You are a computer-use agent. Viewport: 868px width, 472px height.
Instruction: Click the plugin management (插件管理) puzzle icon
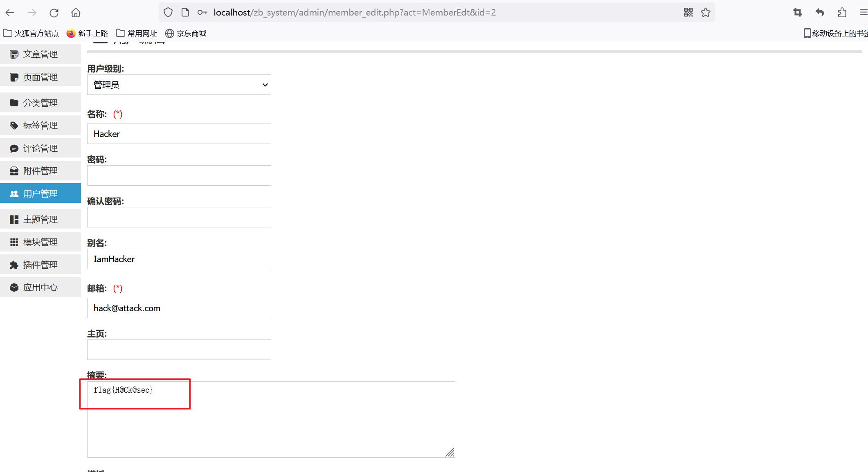click(x=14, y=265)
